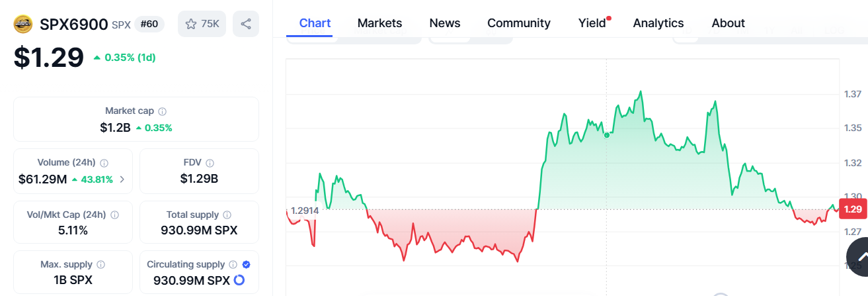Image resolution: width=868 pixels, height=296 pixels.
Task: Click the Volume (24h) info icon
Action: pos(104,163)
